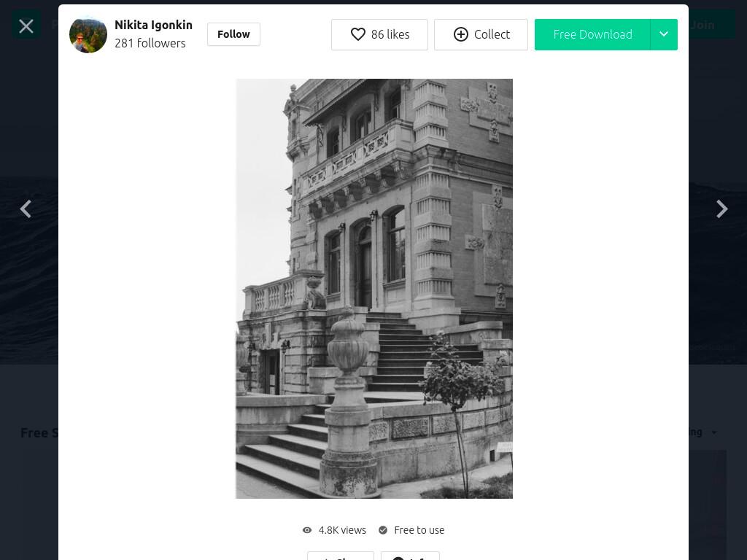Image resolution: width=747 pixels, height=560 pixels.
Task: Close the photo preview with the X icon
Action: (x=26, y=26)
